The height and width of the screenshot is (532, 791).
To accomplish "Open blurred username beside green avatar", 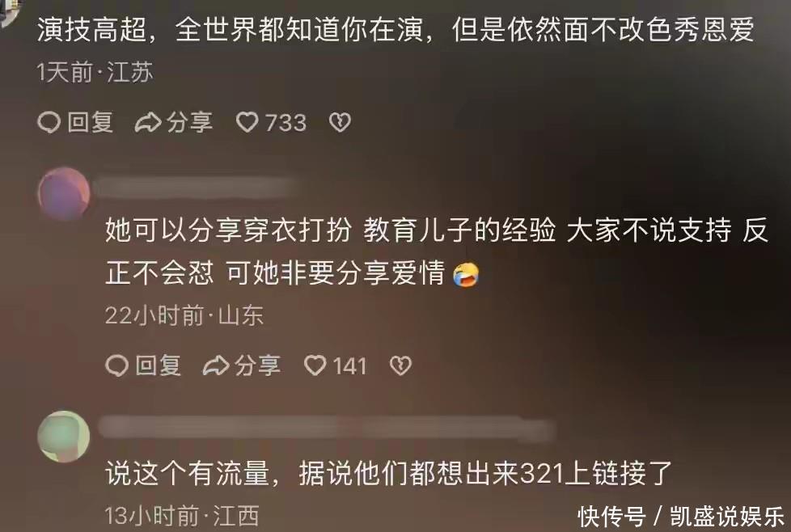I will pos(327,429).
